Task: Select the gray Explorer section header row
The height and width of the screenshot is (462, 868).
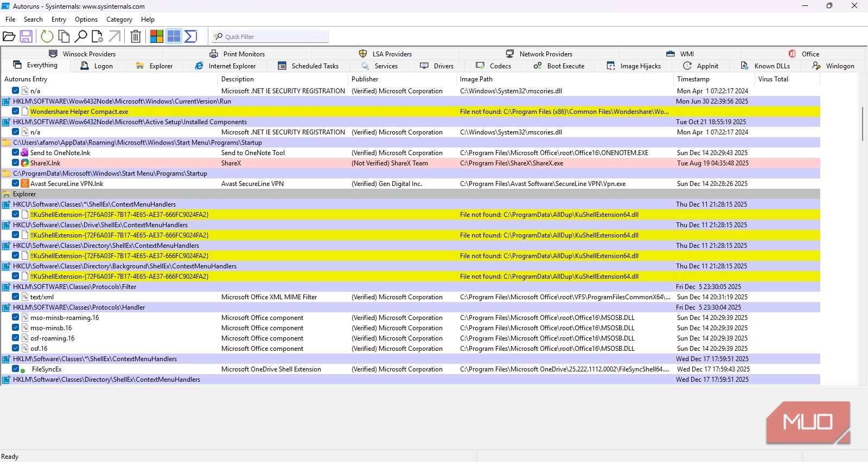Action: [411, 194]
